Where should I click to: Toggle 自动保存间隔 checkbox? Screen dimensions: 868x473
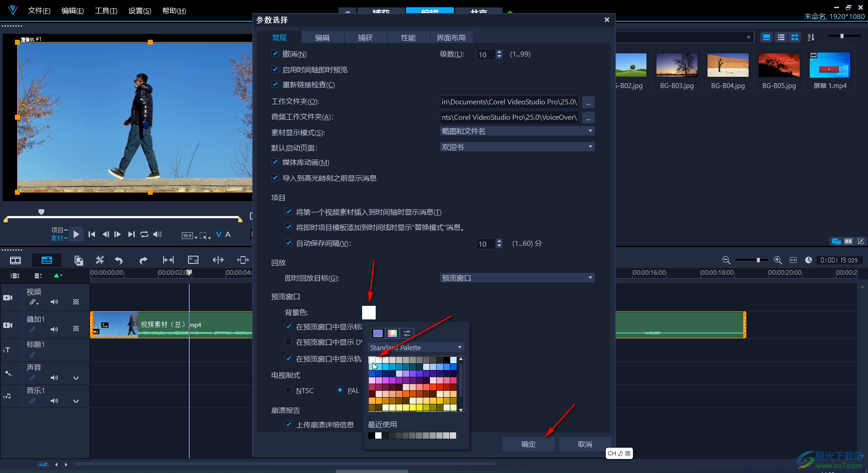point(288,243)
